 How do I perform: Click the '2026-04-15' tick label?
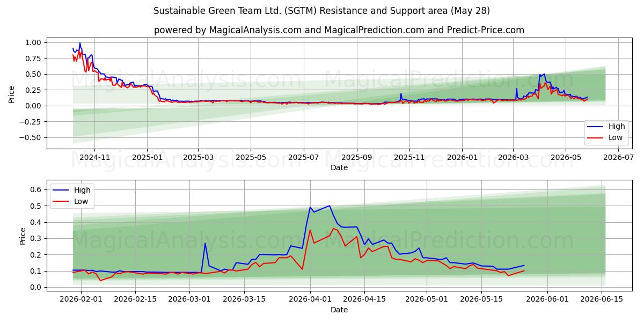tap(365, 299)
